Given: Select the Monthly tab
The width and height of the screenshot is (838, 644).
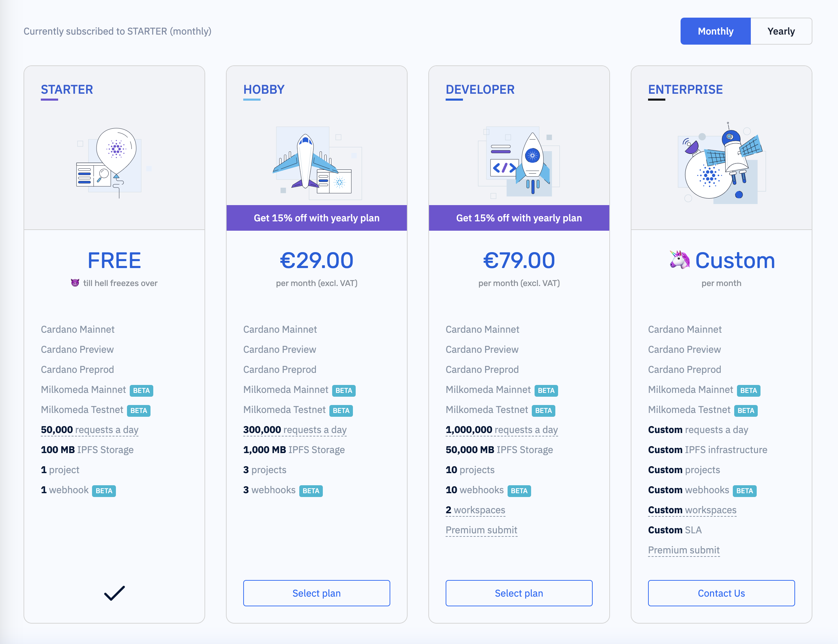Looking at the screenshot, I should point(716,30).
